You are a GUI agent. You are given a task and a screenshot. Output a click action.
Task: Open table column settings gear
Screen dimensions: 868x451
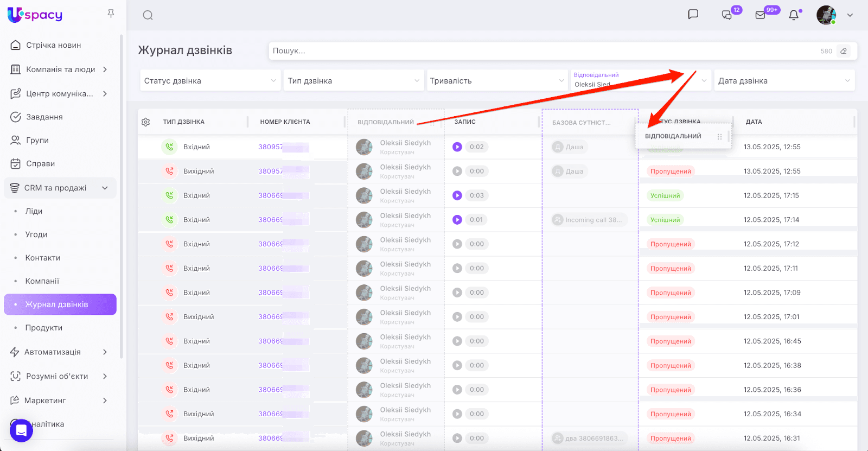145,122
